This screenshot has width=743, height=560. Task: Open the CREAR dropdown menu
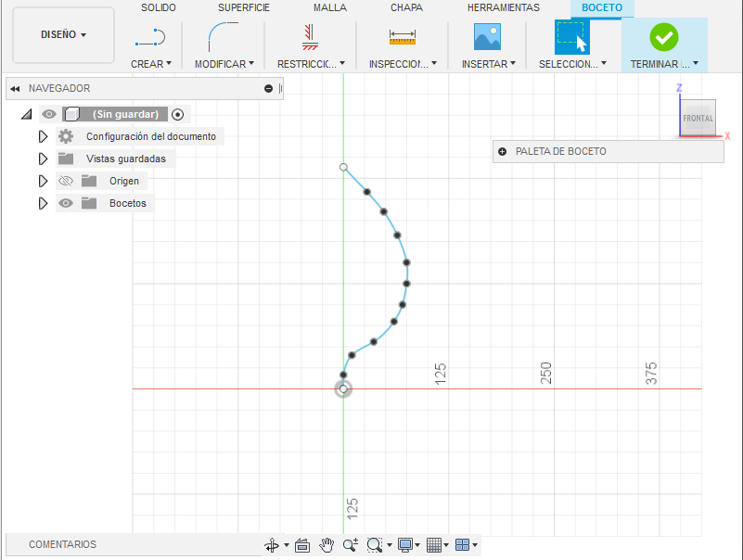pos(151,64)
